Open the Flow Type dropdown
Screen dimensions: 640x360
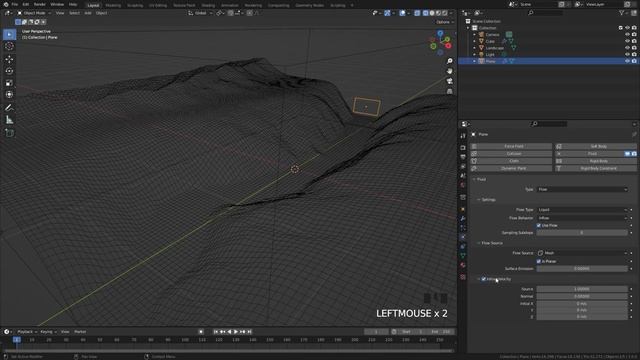coord(582,210)
